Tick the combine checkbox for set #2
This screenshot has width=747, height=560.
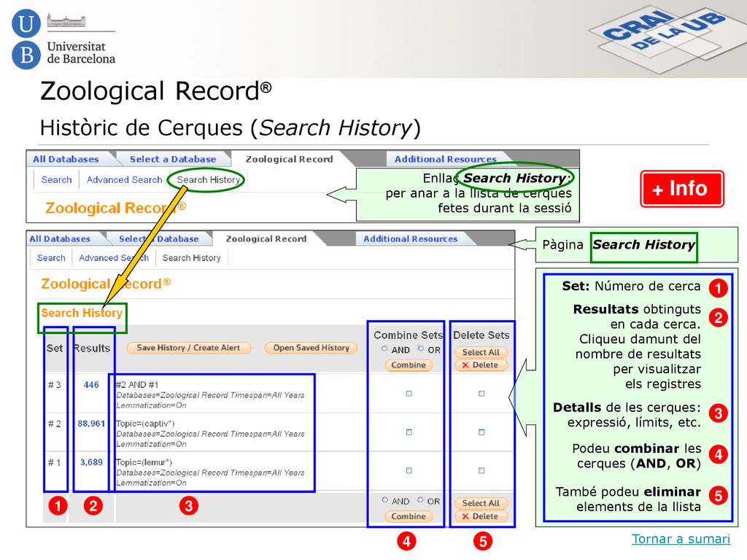click(x=409, y=432)
